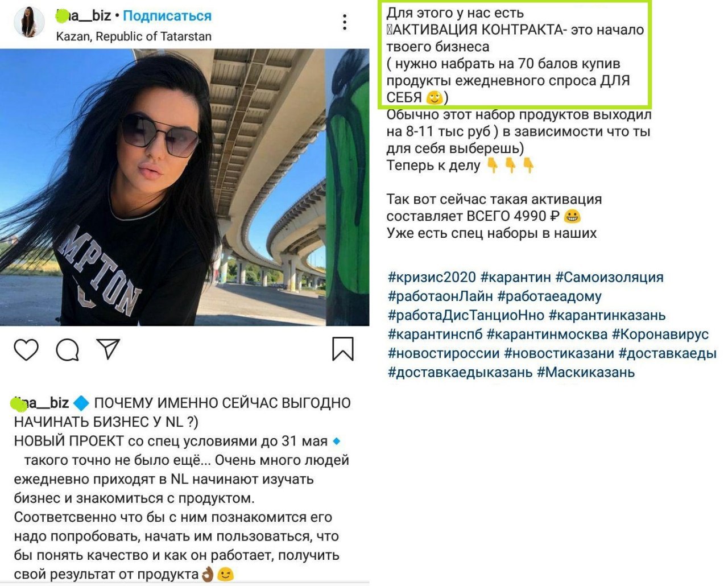This screenshot has width=728, height=586.
Task: Open hashtag #доставкаеды
Action: 668,353
